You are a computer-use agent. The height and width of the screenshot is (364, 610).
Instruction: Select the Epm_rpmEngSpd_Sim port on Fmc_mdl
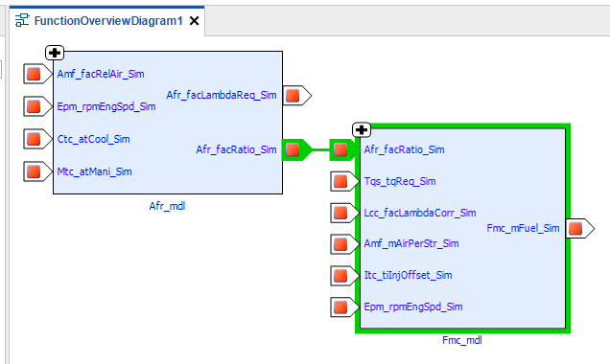pyautogui.click(x=344, y=307)
